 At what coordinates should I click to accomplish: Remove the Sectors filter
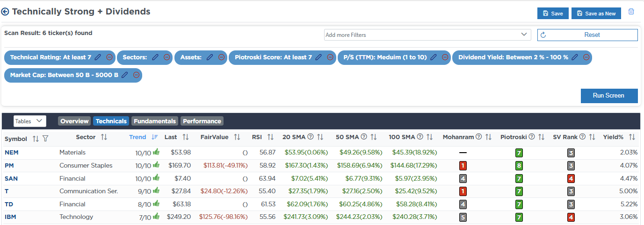[166, 57]
